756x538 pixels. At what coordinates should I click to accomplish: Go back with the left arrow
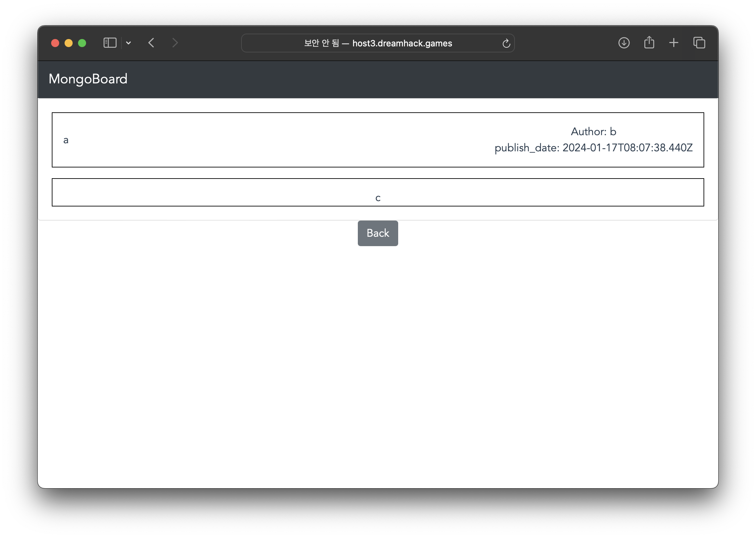[151, 43]
